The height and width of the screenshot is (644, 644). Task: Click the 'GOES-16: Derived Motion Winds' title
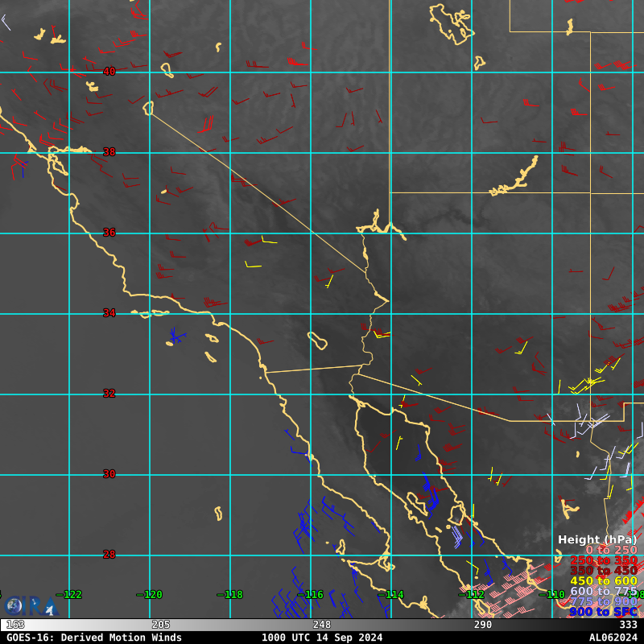click(x=94, y=638)
